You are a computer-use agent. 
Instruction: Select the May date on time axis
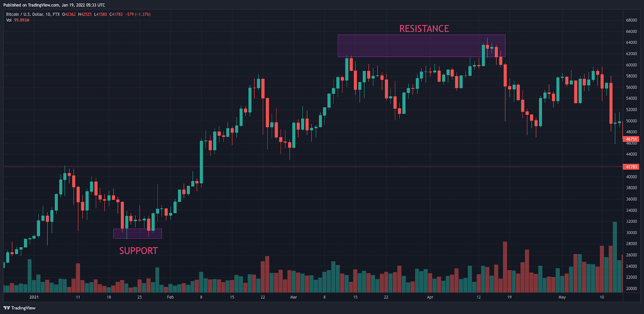pyautogui.click(x=562, y=297)
